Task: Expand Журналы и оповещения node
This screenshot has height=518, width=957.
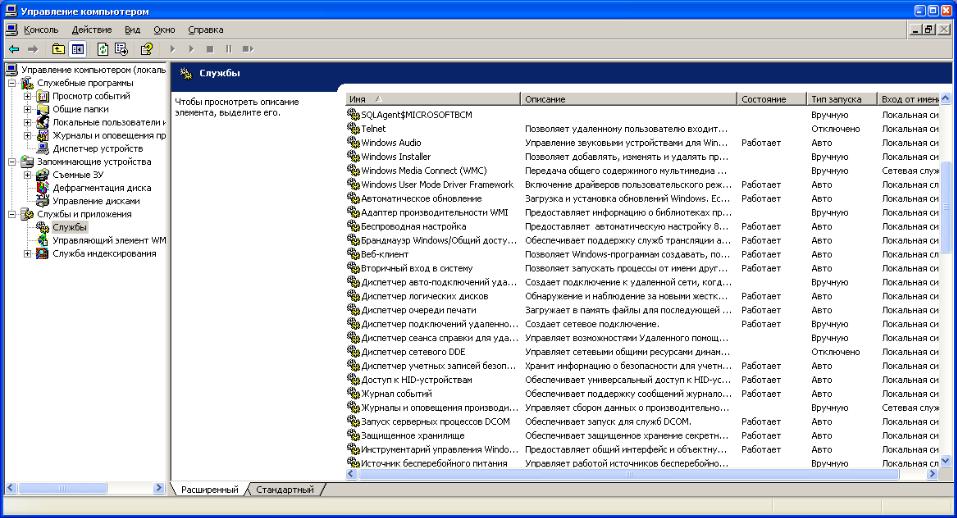Action: coord(27,135)
